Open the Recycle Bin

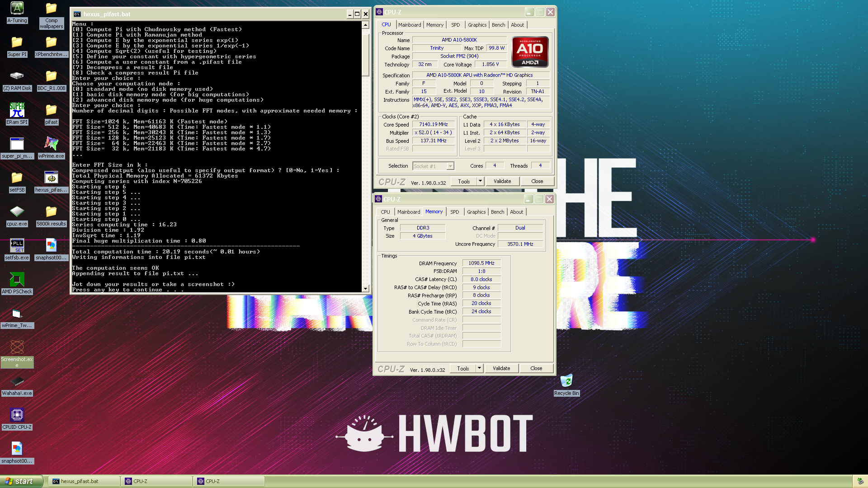(x=566, y=385)
